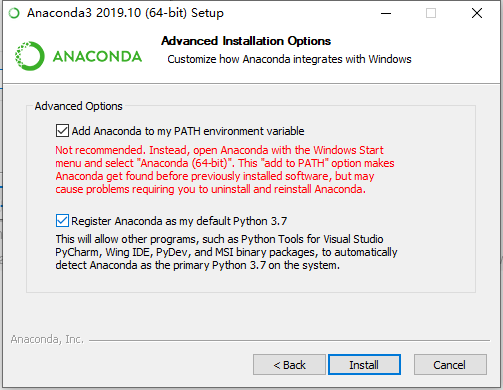Click the red Not recommended warning text
503x390 pixels.
coord(225,170)
